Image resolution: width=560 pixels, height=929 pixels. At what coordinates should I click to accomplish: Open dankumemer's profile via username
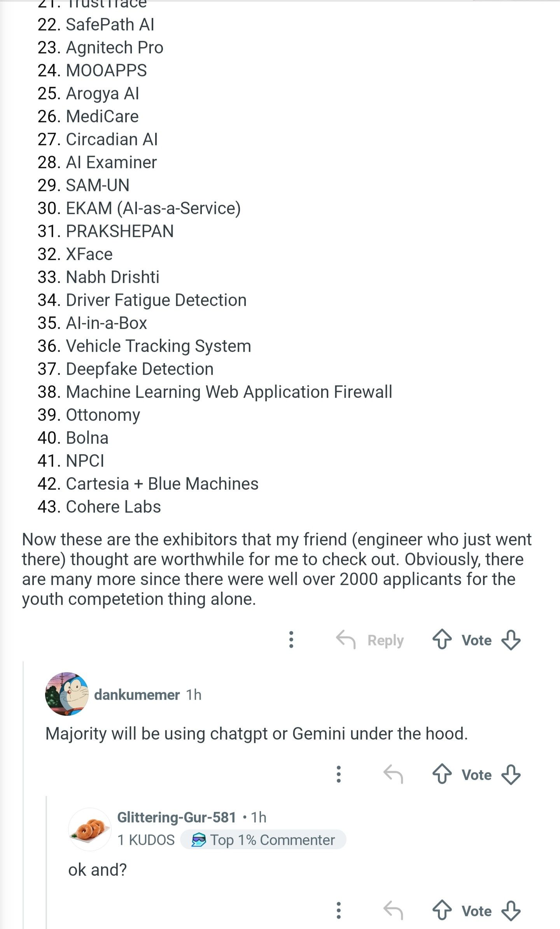click(x=137, y=695)
